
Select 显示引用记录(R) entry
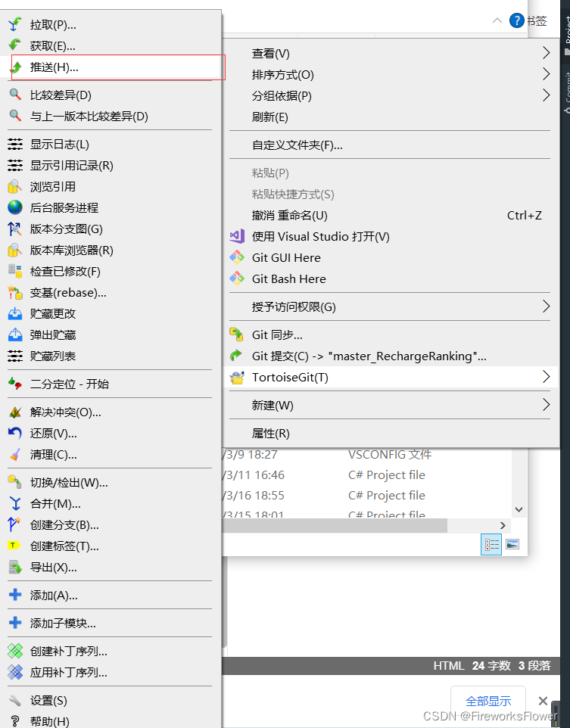110,165
